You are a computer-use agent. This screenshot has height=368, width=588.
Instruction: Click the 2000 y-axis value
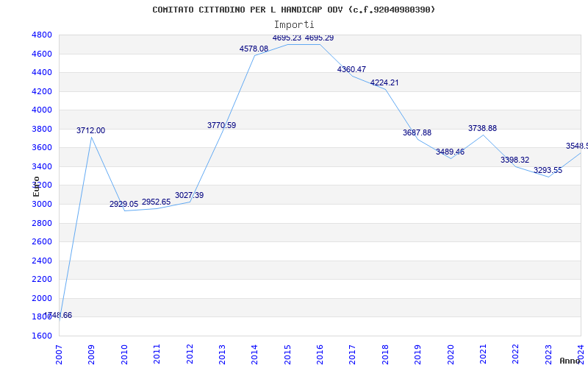pyautogui.click(x=42, y=298)
